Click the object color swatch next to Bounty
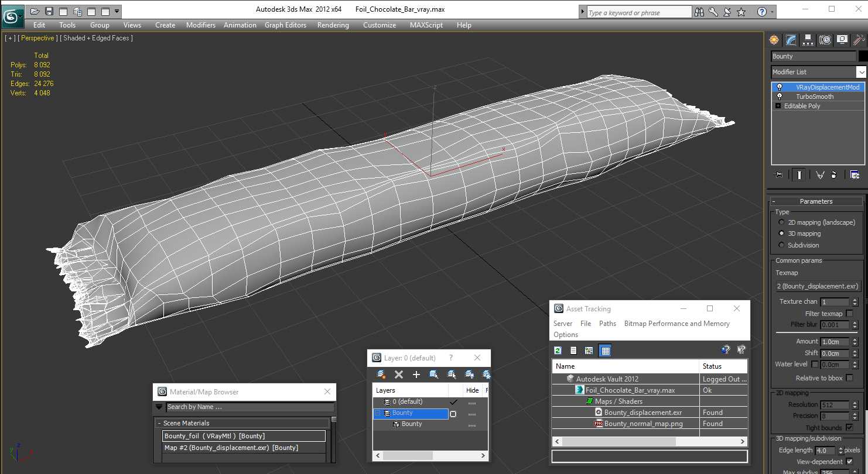868x474 pixels. [862, 56]
